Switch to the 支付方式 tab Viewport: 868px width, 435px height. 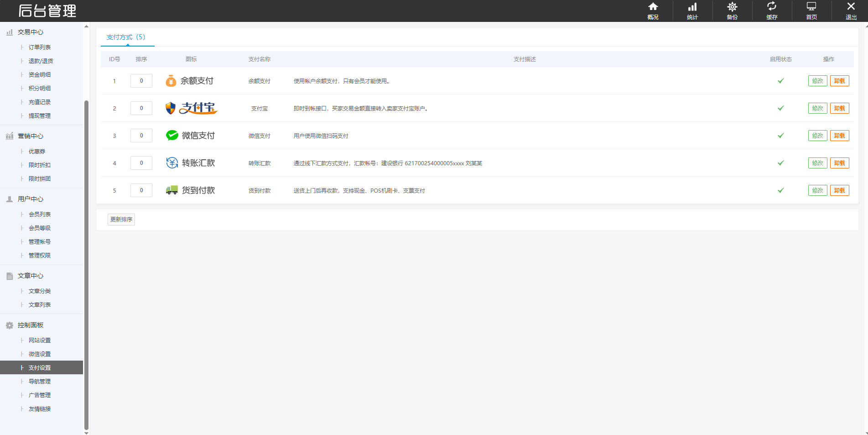click(x=126, y=37)
